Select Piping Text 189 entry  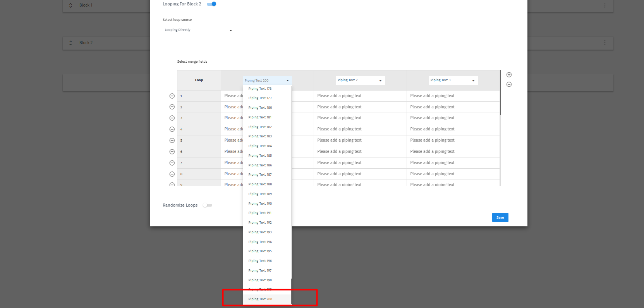pos(267,194)
